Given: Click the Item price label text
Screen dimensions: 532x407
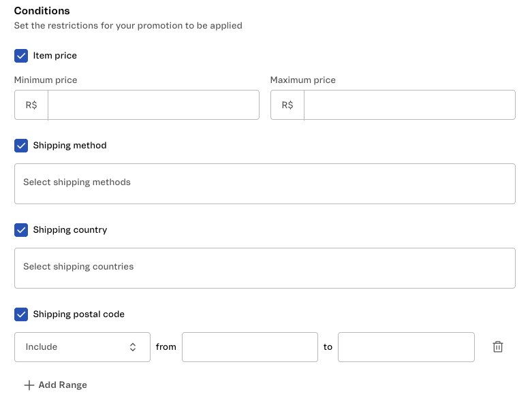Looking at the screenshot, I should click(55, 56).
